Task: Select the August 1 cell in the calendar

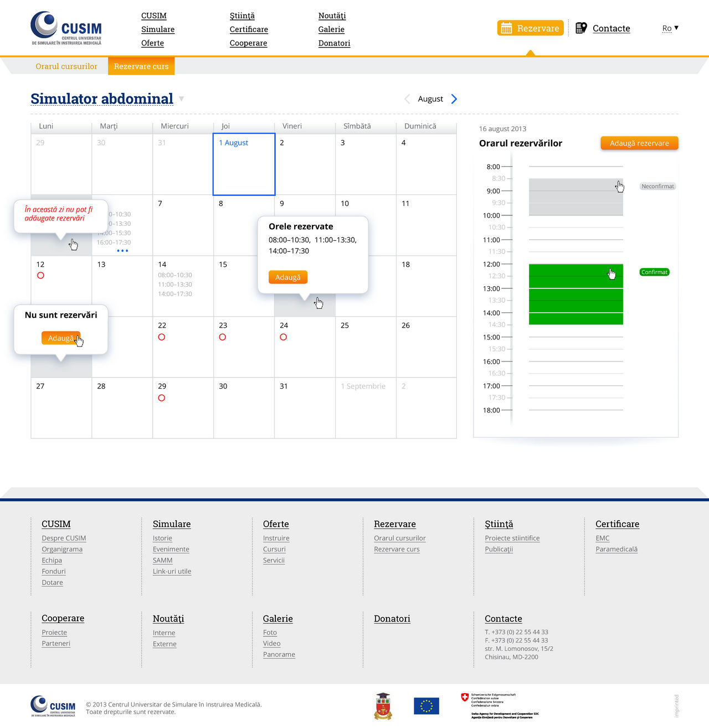Action: 243,164
